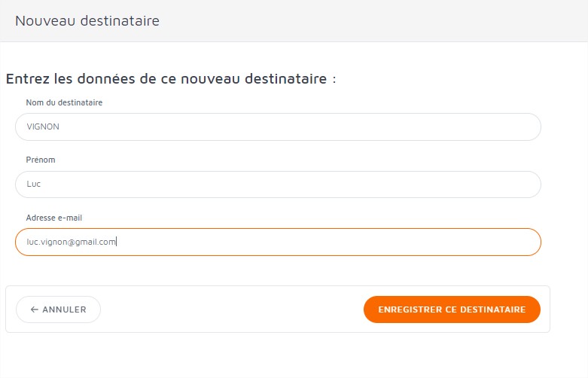Image resolution: width=588 pixels, height=378 pixels.
Task: Click the "Prénom" field label
Action: click(x=41, y=160)
